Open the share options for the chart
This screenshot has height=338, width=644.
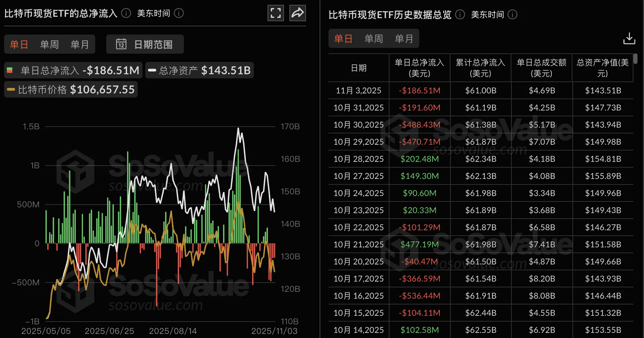tap(297, 13)
